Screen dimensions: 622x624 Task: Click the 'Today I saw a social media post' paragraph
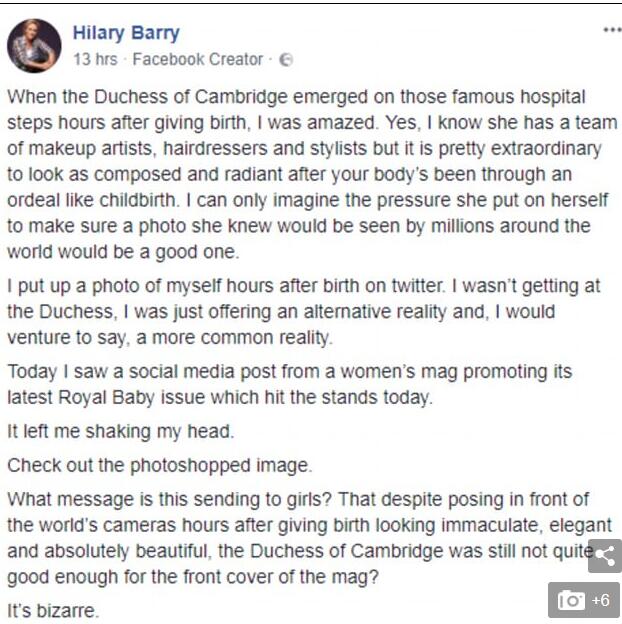coord(290,384)
